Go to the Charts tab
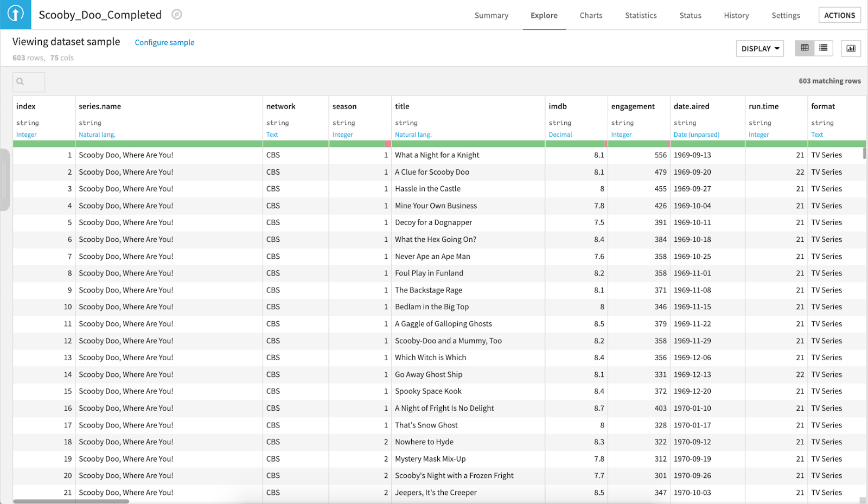Screen dimensions: 868x504 591,15
